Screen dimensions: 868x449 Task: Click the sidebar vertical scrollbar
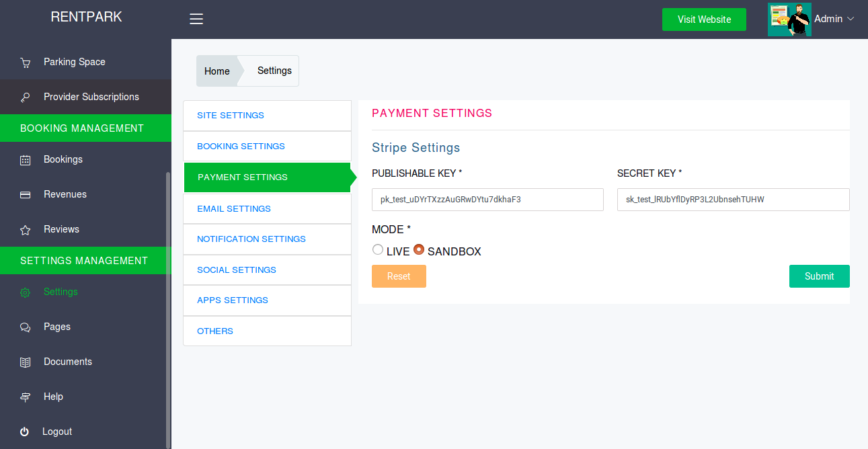coord(168,309)
